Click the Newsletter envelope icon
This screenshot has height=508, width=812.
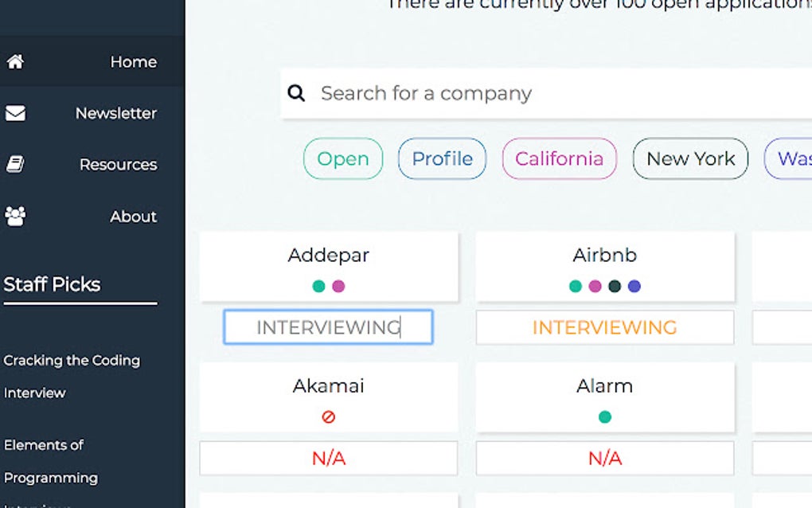(x=15, y=113)
